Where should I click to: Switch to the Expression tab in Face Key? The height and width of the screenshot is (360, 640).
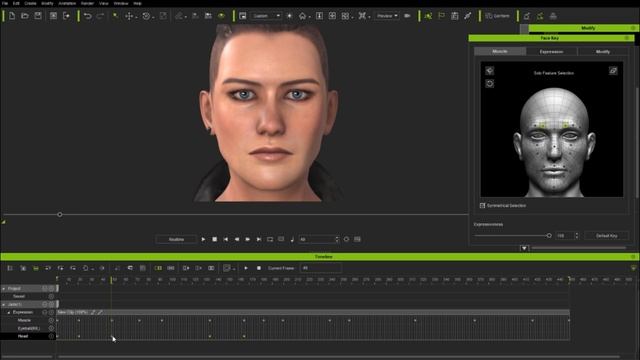point(551,51)
